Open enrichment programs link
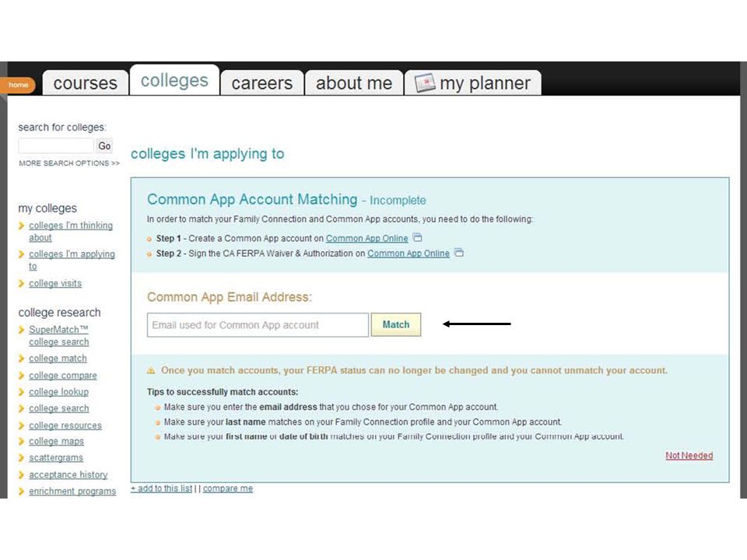The width and height of the screenshot is (747, 560). [72, 491]
